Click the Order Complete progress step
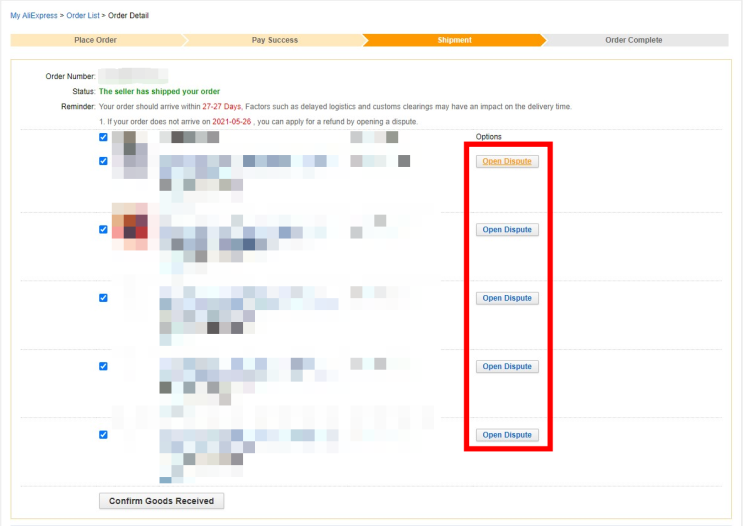The height and width of the screenshot is (526, 743). point(634,40)
